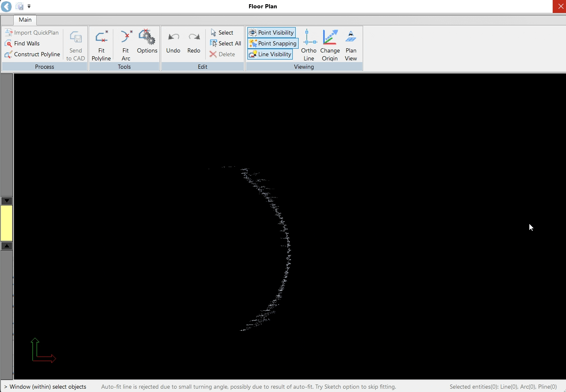
Task: Open the Options gear tool
Action: 147,42
